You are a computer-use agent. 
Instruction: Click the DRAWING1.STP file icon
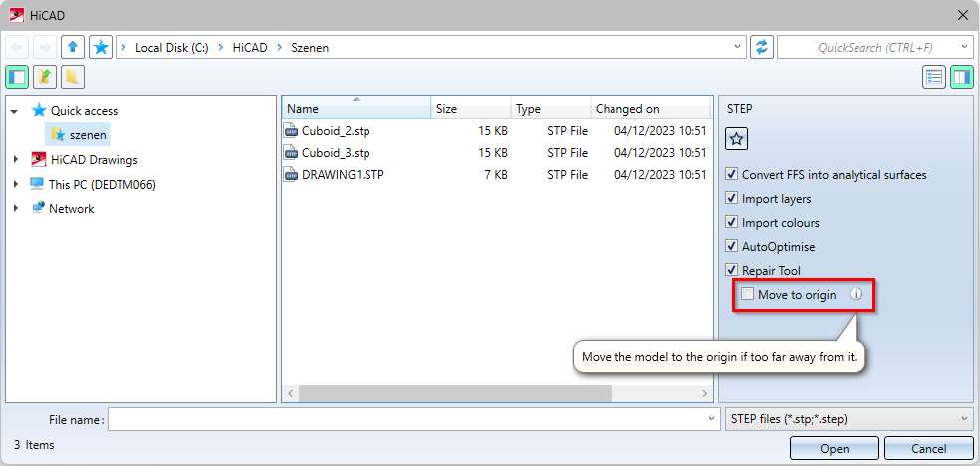291,175
